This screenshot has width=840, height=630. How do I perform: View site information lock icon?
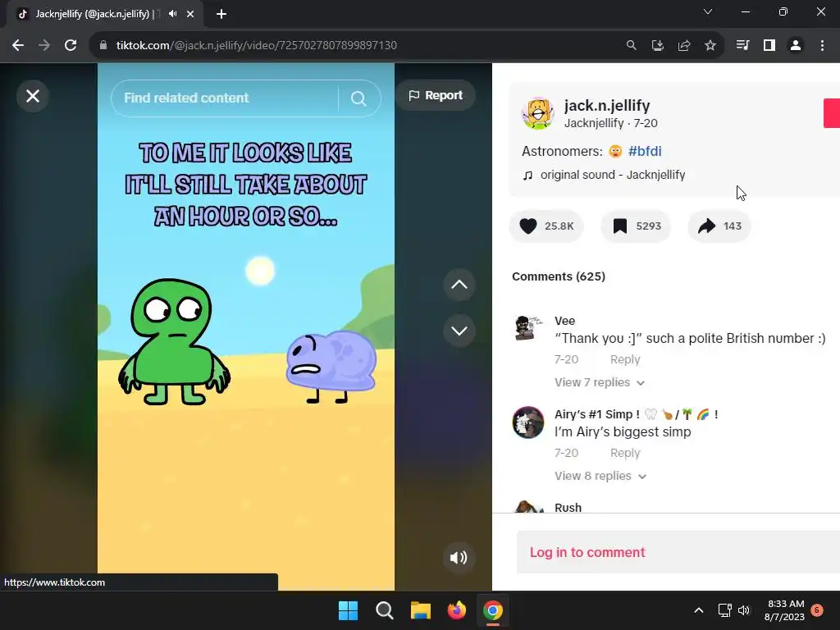coord(103,46)
